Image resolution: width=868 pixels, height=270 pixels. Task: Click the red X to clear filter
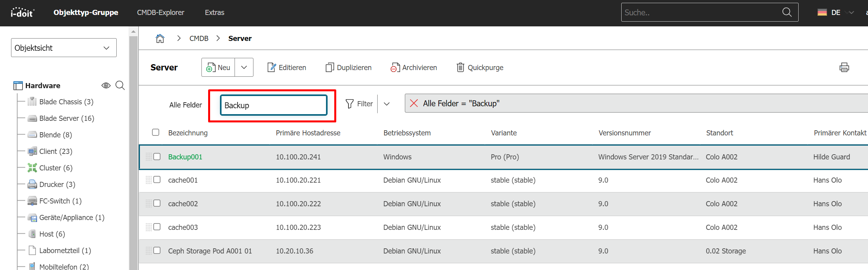[414, 104]
